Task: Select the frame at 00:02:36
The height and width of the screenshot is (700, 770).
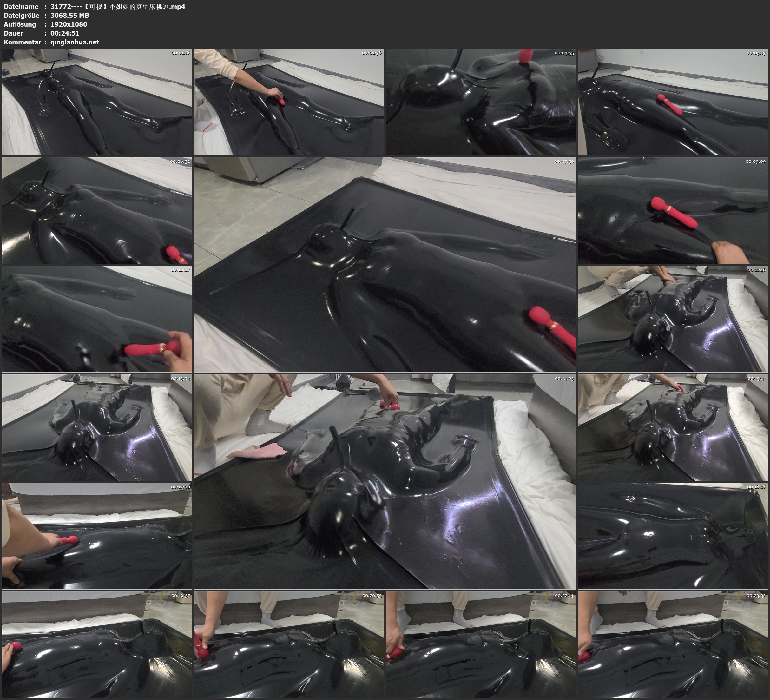Action: (x=289, y=102)
